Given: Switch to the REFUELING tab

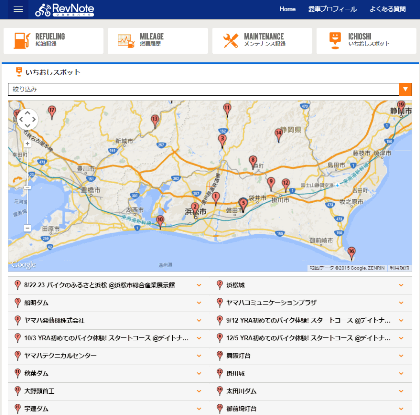Looking at the screenshot, I should (x=53, y=41).
